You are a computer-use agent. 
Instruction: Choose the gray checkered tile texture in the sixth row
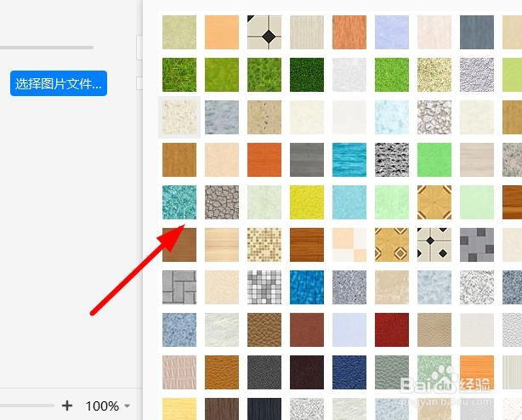[477, 245]
